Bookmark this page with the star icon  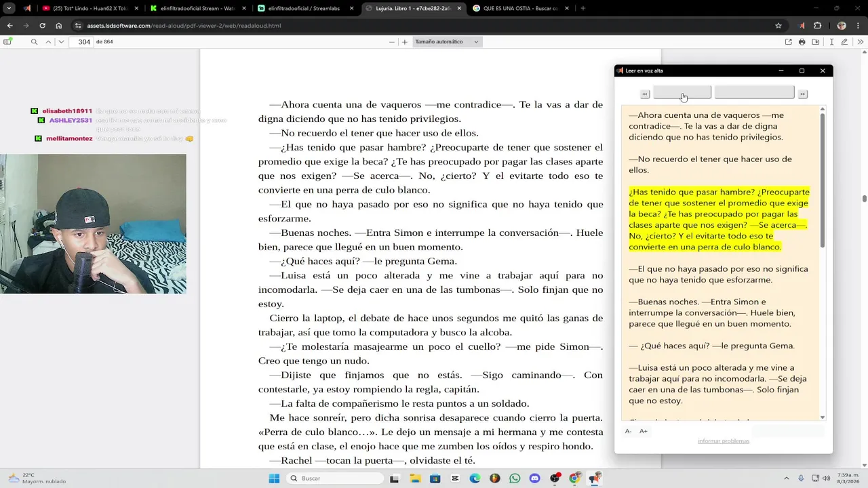778,26
